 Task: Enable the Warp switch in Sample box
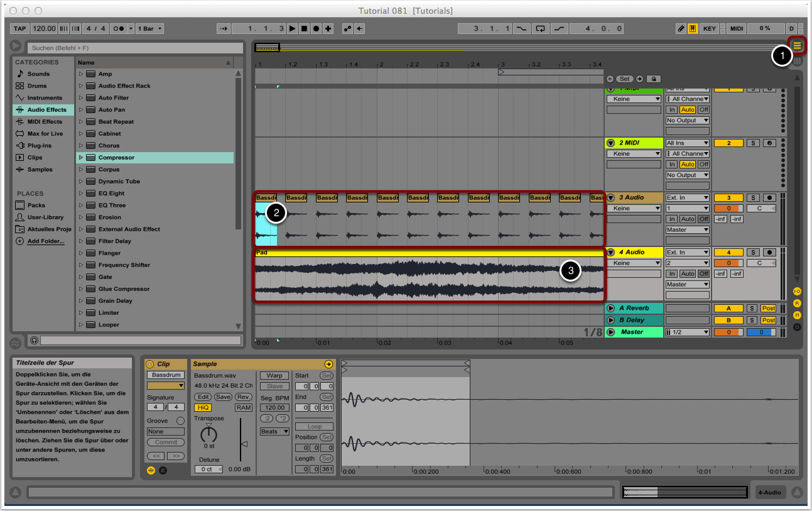pos(274,376)
